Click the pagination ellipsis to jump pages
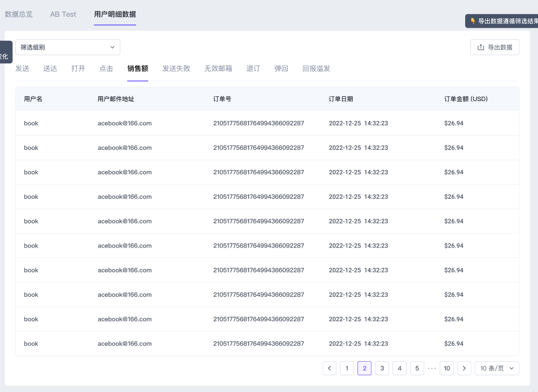The image size is (538, 392). 432,368
